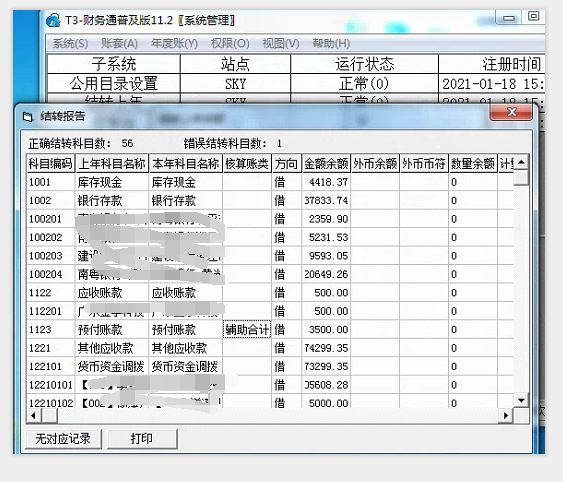The image size is (563, 482).
Task: Click the 运行状态 header in main window
Action: point(364,64)
